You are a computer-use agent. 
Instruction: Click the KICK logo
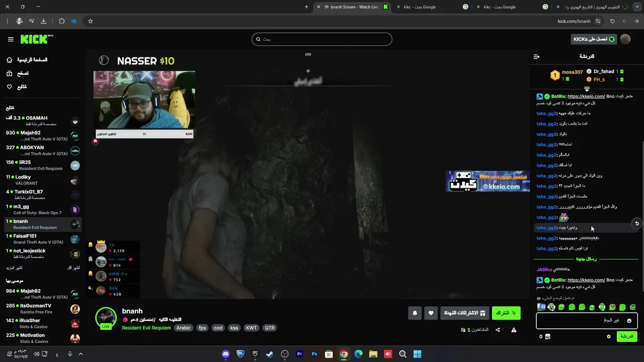tap(36, 39)
